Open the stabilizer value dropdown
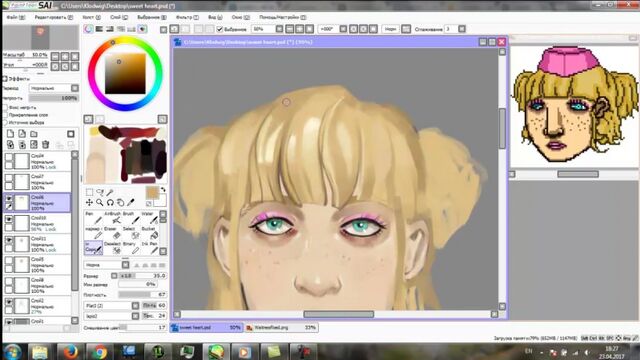 [462, 29]
